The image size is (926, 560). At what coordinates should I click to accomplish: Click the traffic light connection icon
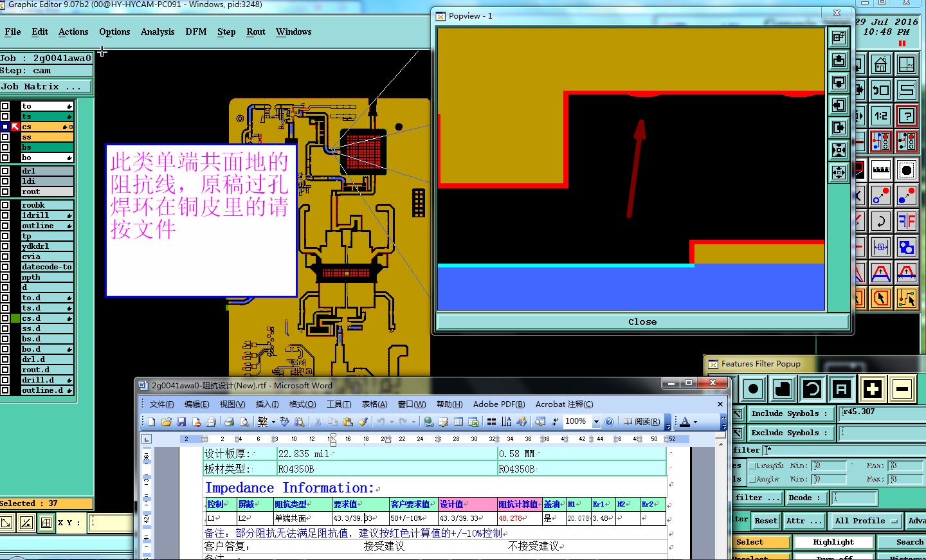pyautogui.click(x=881, y=141)
